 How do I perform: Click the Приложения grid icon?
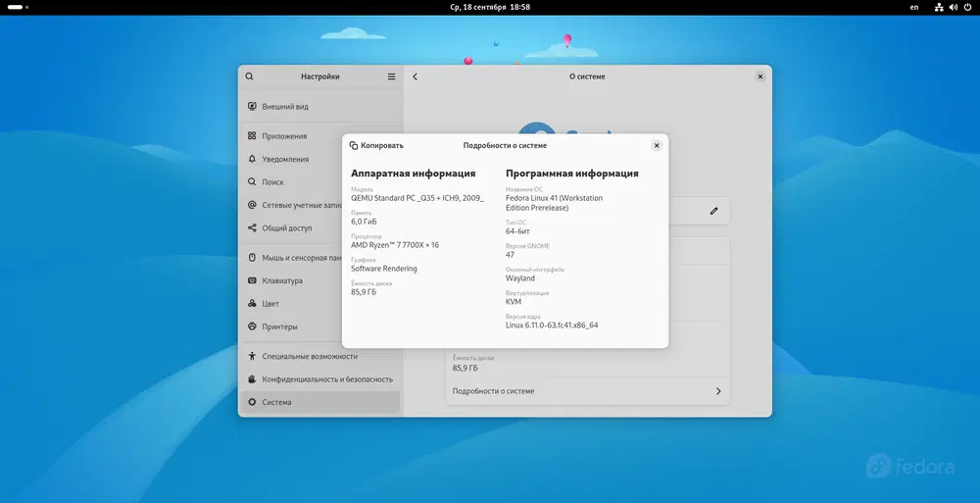click(x=252, y=135)
